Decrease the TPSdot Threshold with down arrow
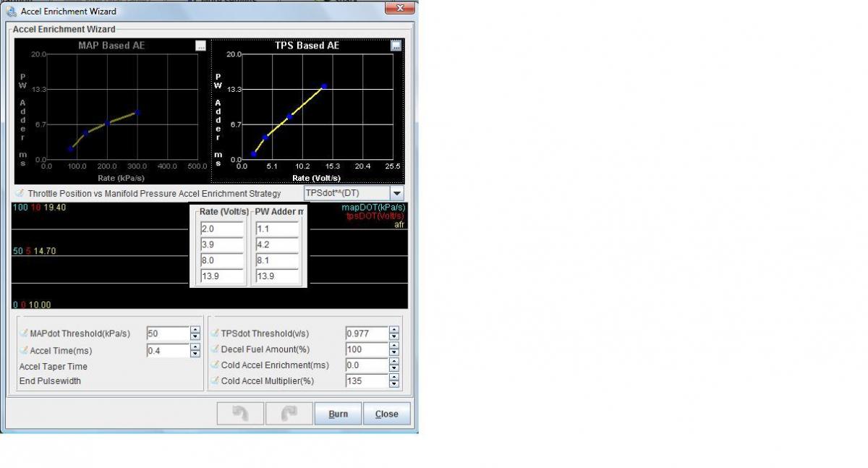The height and width of the screenshot is (468, 868). (393, 337)
